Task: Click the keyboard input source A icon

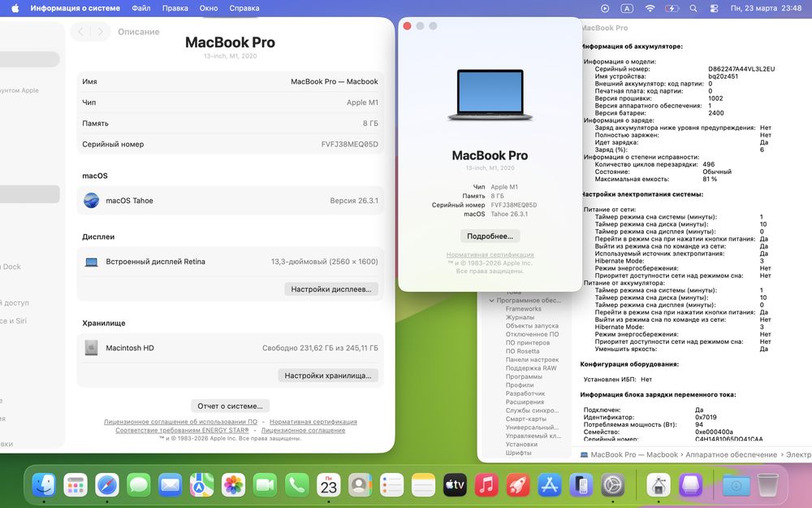Action: [x=627, y=8]
